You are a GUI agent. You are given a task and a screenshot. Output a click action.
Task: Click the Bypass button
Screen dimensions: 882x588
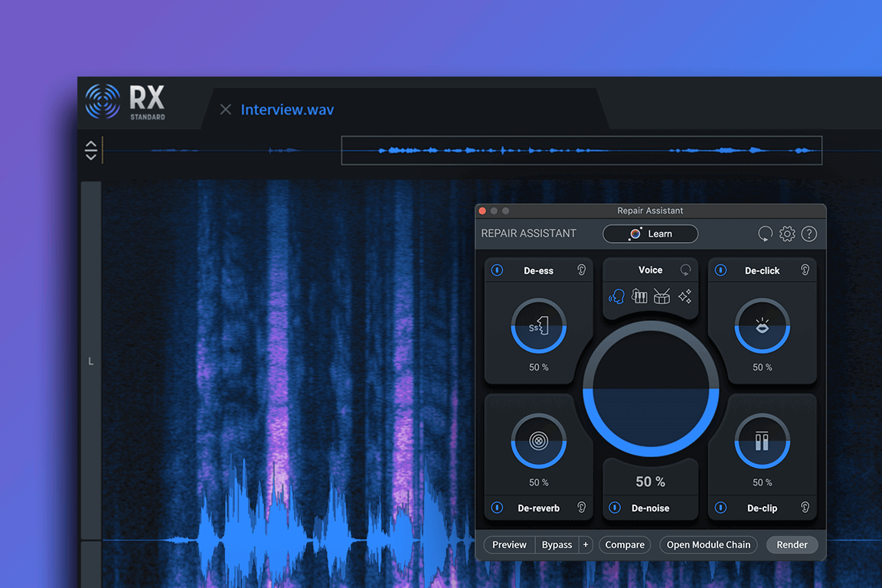pyautogui.click(x=557, y=544)
